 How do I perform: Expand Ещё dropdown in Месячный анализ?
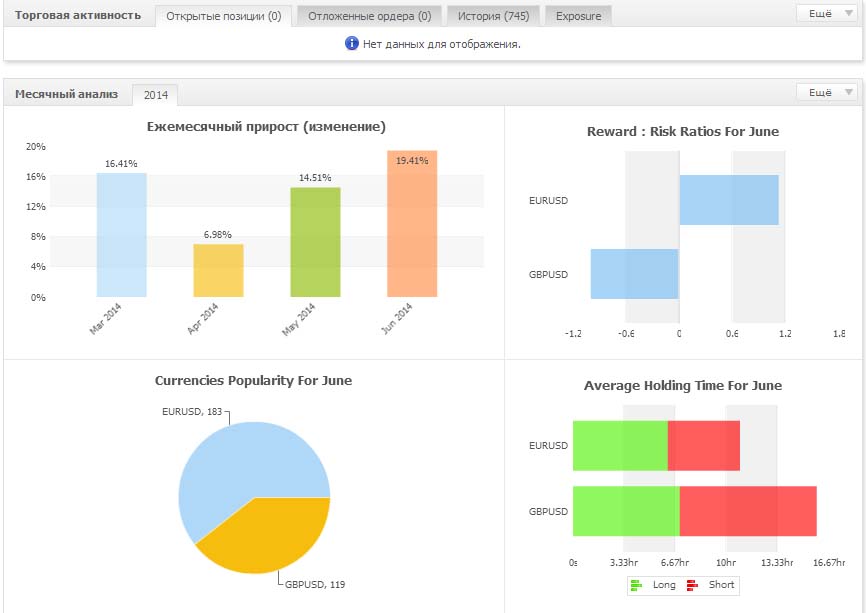(826, 93)
